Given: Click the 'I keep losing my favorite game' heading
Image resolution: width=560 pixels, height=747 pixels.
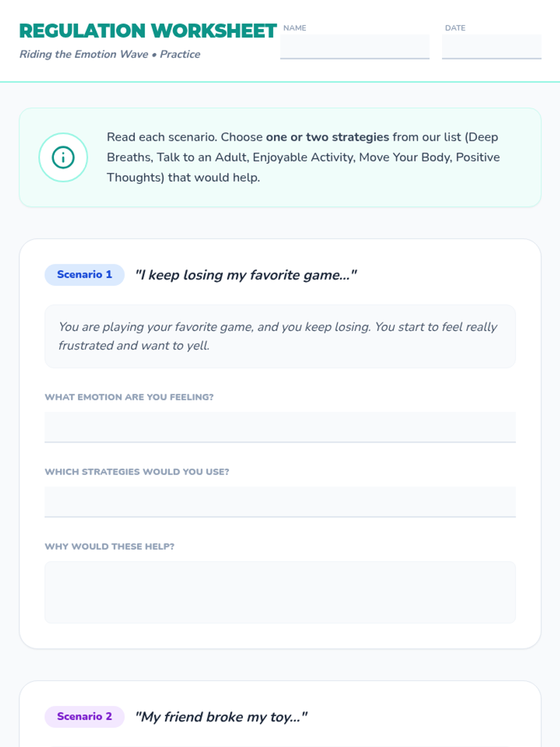Looking at the screenshot, I should point(245,275).
